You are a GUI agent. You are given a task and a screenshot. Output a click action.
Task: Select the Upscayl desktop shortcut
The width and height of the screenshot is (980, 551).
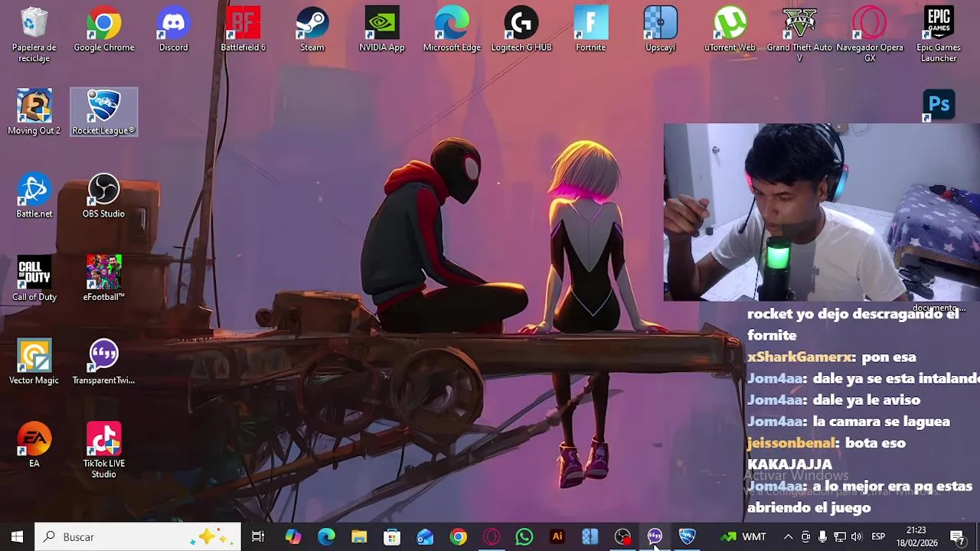tap(660, 30)
